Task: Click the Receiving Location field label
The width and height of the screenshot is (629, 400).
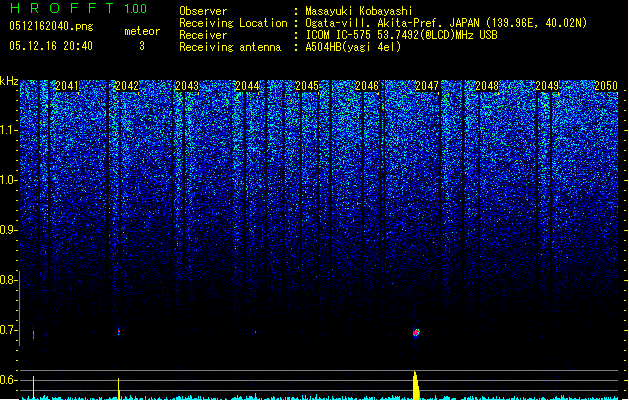Action: 233,23
